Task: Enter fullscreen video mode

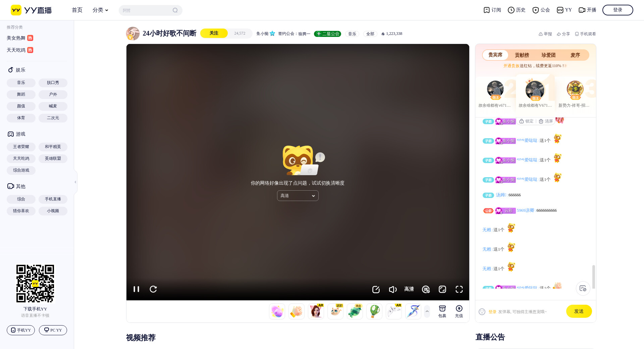Action: coord(459,289)
